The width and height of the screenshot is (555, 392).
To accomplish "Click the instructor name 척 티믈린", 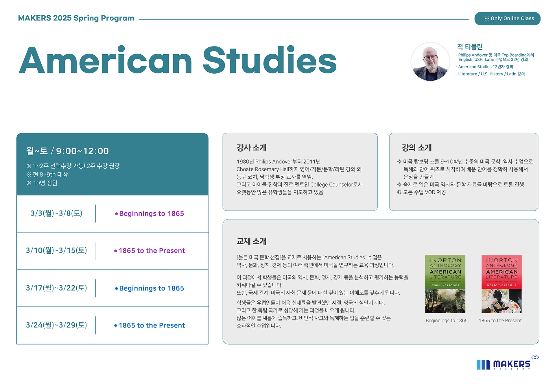I will point(470,47).
